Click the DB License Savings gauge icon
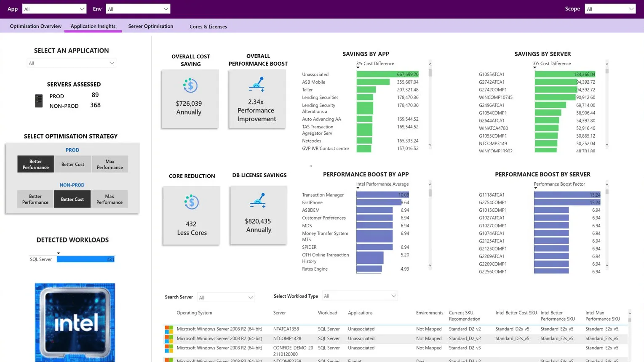Image resolution: width=644 pixels, height=362 pixels. 257,200
